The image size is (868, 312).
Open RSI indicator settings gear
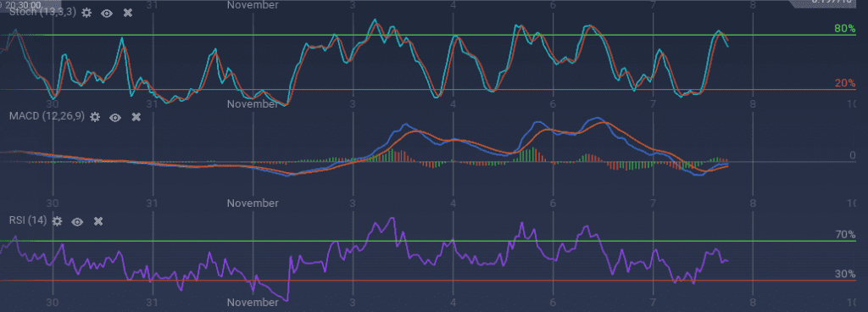click(x=57, y=221)
